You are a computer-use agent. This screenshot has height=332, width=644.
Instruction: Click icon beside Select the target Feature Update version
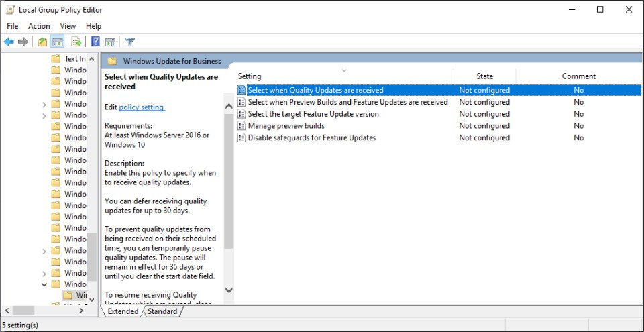coord(242,114)
